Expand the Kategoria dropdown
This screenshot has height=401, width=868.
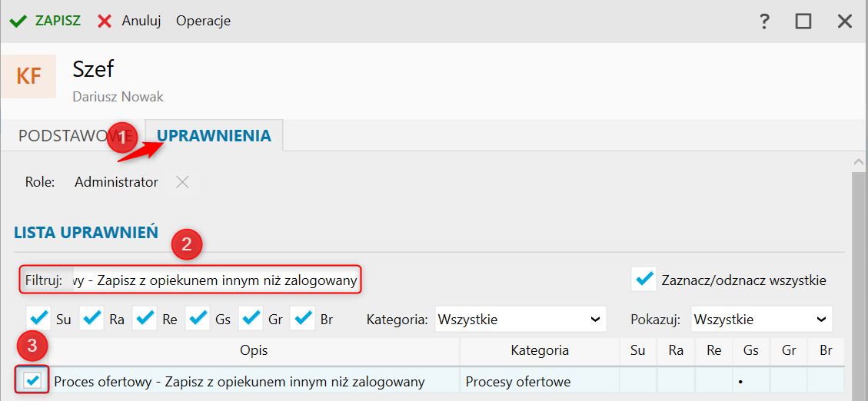coord(520,319)
